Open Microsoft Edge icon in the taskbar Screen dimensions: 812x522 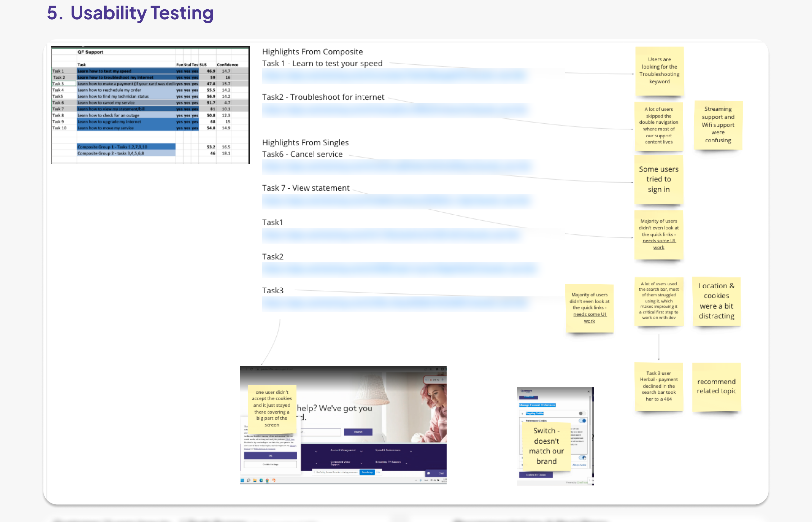tap(261, 480)
